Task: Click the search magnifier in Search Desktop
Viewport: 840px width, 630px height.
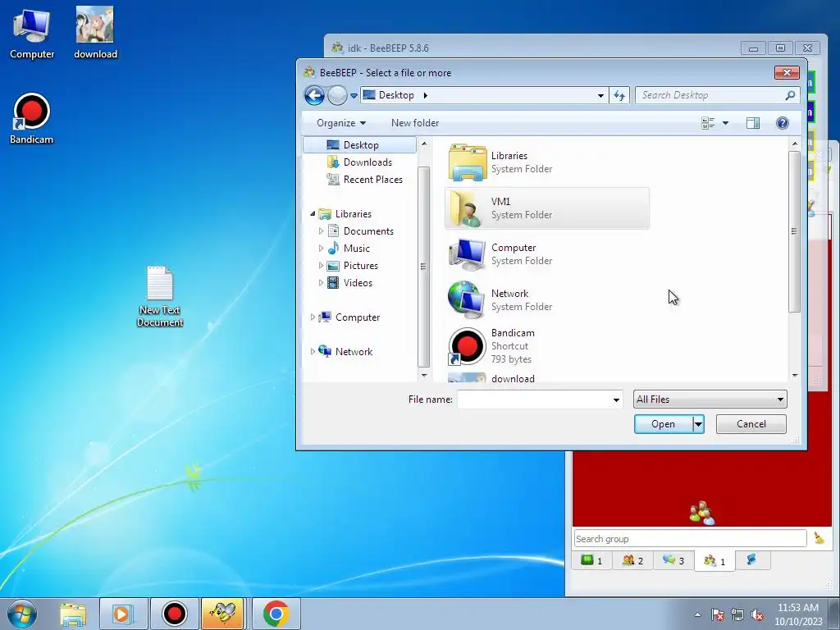Action: [790, 95]
